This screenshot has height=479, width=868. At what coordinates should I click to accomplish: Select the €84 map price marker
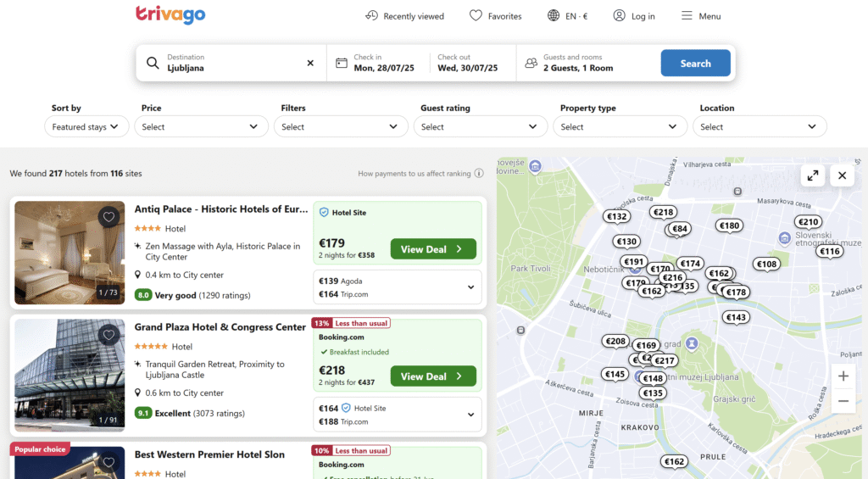pos(680,229)
